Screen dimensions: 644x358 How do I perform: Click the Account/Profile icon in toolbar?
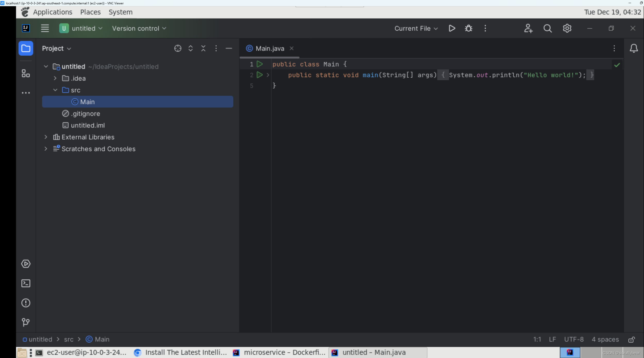(528, 28)
